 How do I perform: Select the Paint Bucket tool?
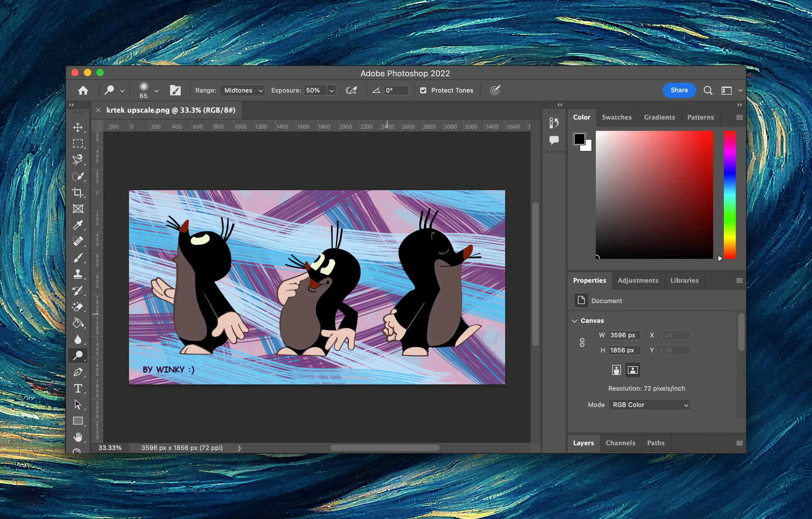pos(78,323)
